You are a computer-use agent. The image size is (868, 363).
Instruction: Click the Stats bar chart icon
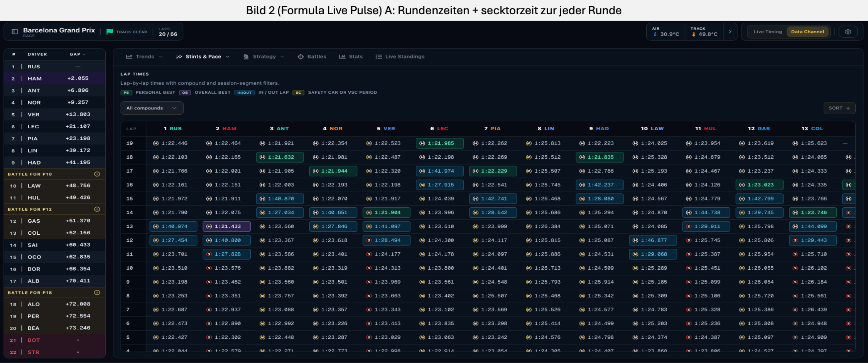[x=342, y=57]
